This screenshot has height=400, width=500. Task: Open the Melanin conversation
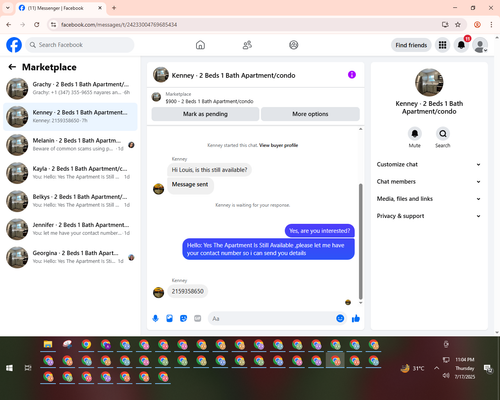point(70,145)
